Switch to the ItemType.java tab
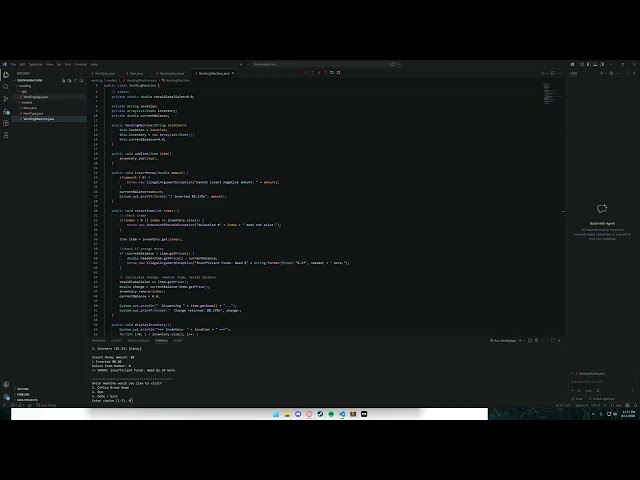 pos(104,73)
